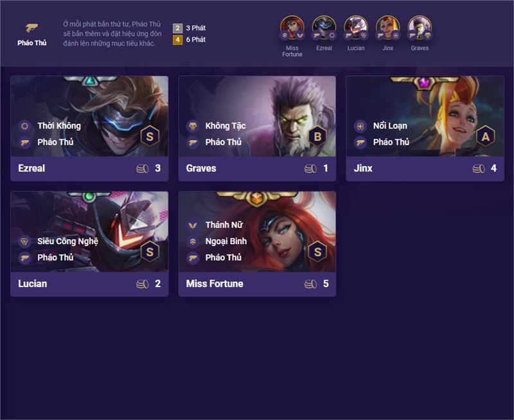Click Không Tặc trait icon on Graves card
514x420 pixels.
[193, 126]
